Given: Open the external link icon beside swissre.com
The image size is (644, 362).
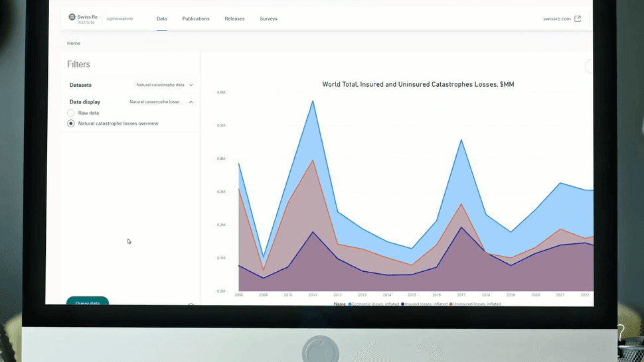Looking at the screenshot, I should [x=578, y=19].
